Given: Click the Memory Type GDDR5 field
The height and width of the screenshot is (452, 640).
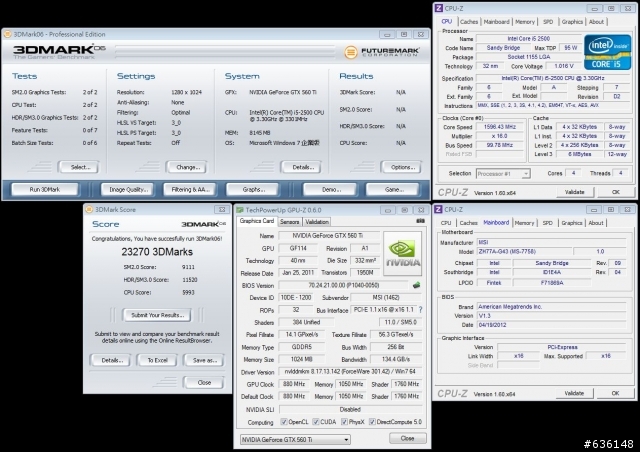Looking at the screenshot, I should tap(302, 347).
